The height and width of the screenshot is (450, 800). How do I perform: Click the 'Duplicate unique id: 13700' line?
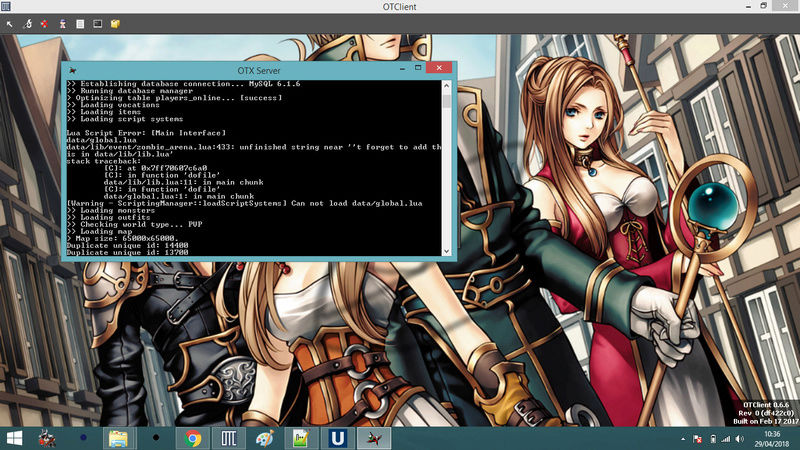[x=128, y=252]
